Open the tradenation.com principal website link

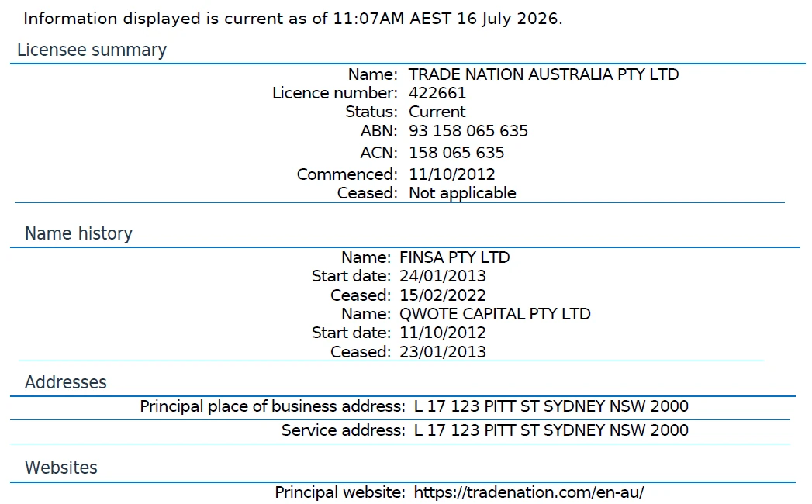[x=529, y=492]
